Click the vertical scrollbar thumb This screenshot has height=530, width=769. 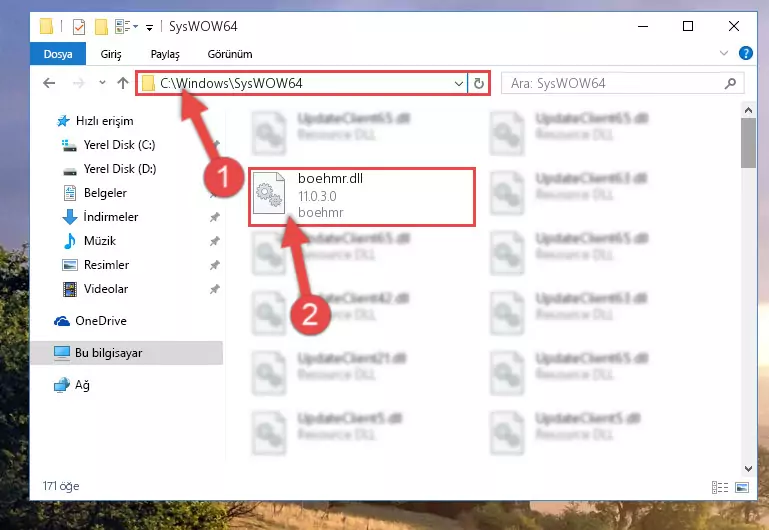click(748, 143)
